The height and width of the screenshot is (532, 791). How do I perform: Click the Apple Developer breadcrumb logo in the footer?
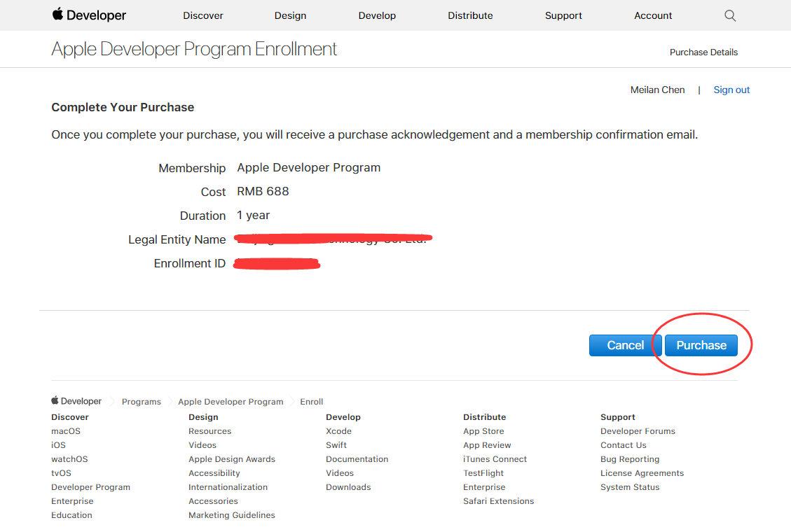tap(76, 401)
